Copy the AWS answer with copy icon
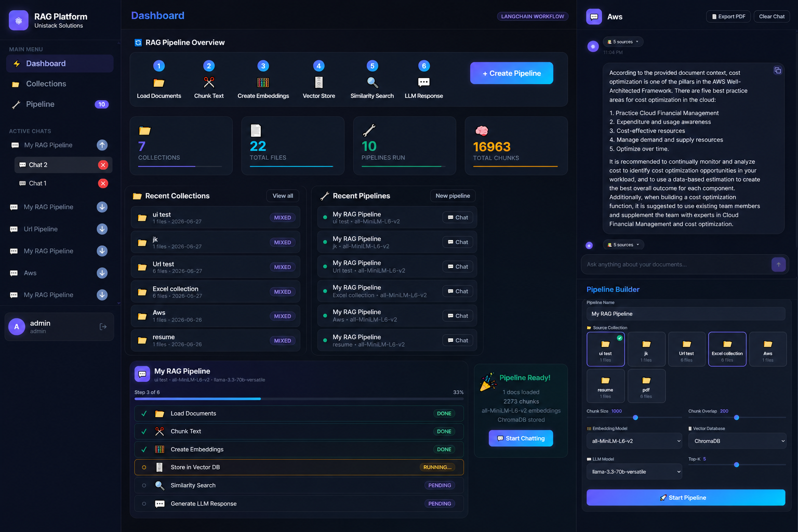Image resolution: width=798 pixels, height=532 pixels. point(778,70)
